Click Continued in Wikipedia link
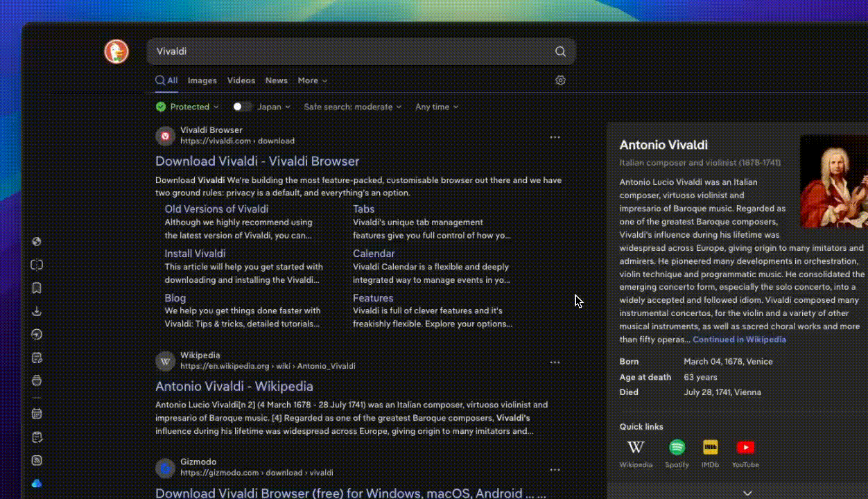 (739, 340)
